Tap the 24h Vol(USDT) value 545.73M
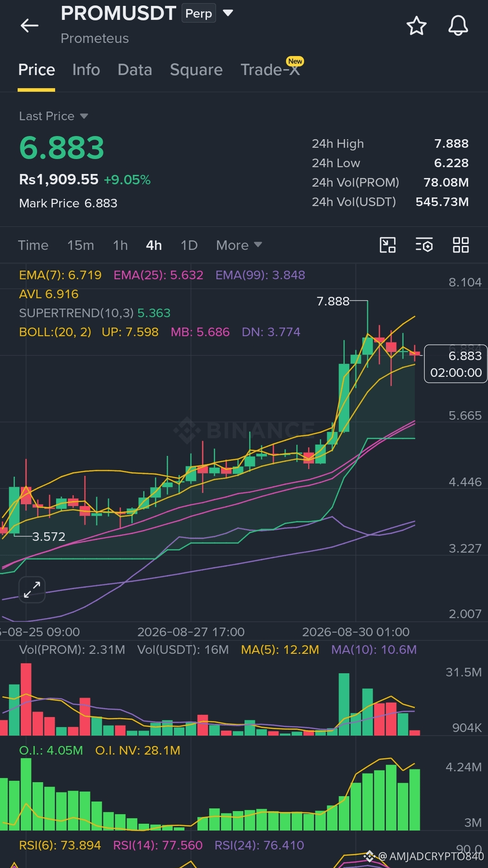Image resolution: width=488 pixels, height=868 pixels. [x=442, y=202]
